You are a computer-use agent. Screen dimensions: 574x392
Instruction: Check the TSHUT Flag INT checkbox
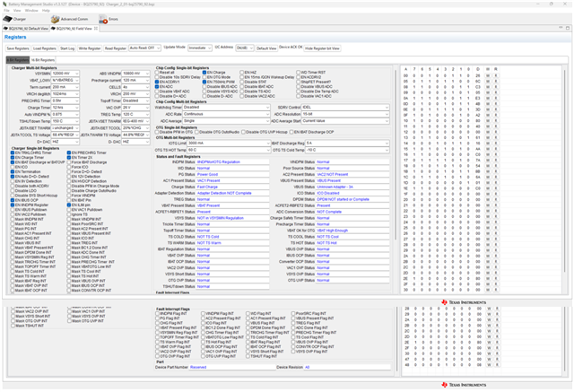coord(248,356)
